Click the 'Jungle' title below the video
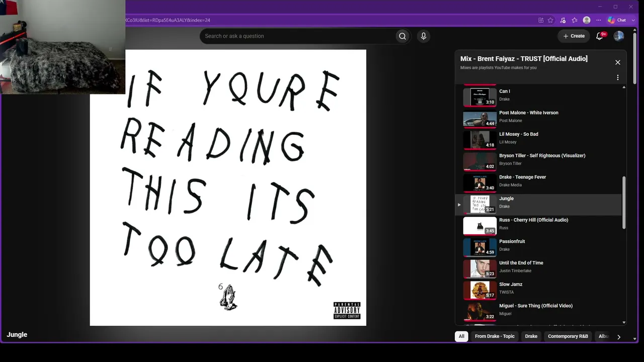Screen dimensions: 644x362 point(17,335)
